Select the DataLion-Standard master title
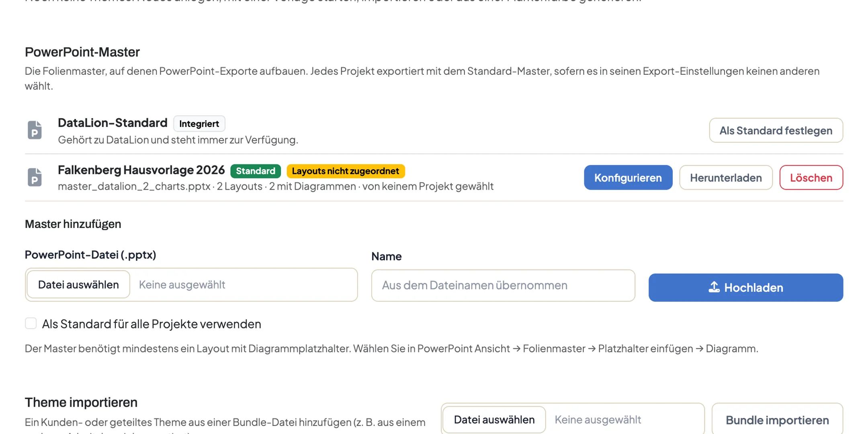The image size is (868, 434). (x=113, y=123)
